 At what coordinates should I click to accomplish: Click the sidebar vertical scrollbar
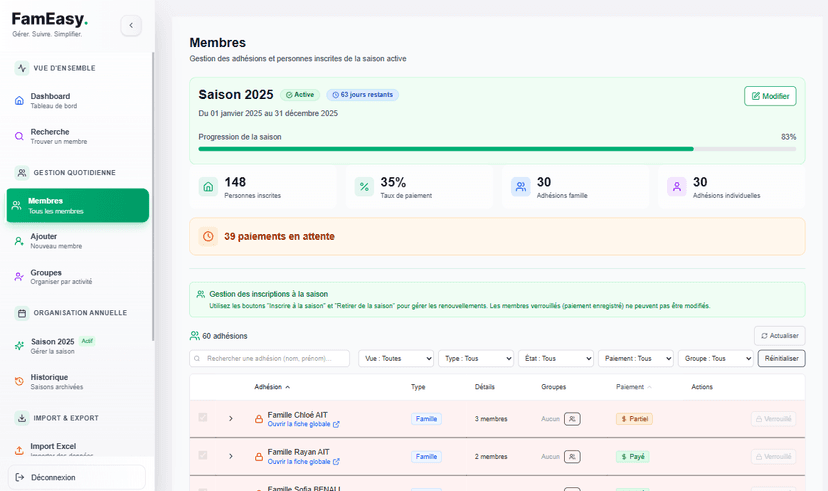(153, 196)
